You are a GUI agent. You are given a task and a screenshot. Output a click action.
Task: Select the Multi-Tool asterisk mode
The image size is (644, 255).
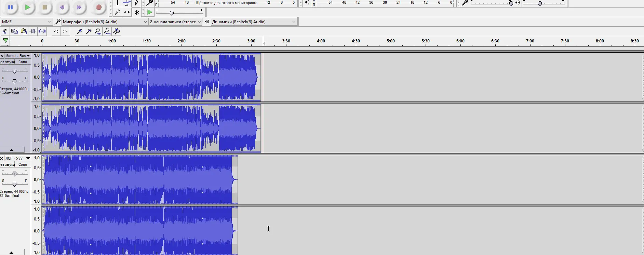pos(136,12)
